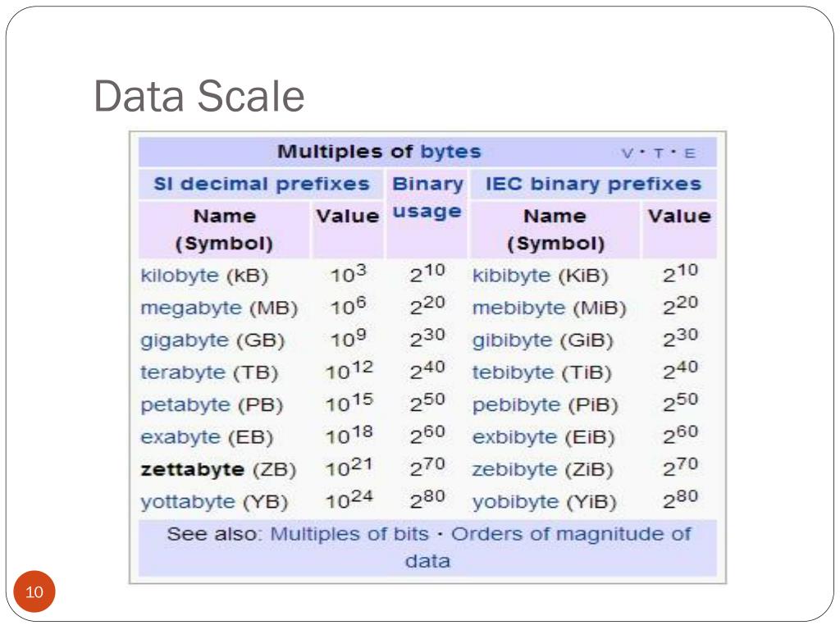Click the 'bytes' link in table title
The width and height of the screenshot is (840, 630).
tap(450, 152)
